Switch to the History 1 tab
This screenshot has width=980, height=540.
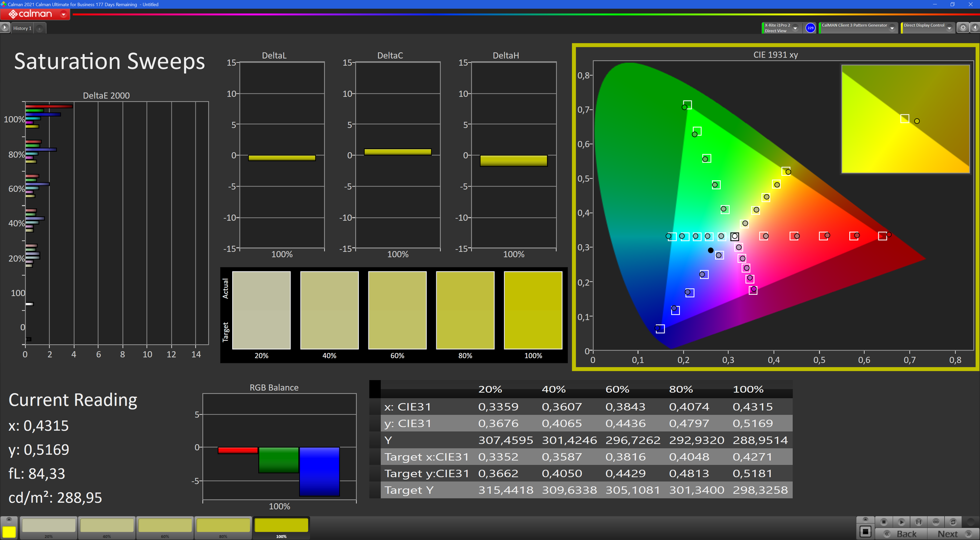22,29
